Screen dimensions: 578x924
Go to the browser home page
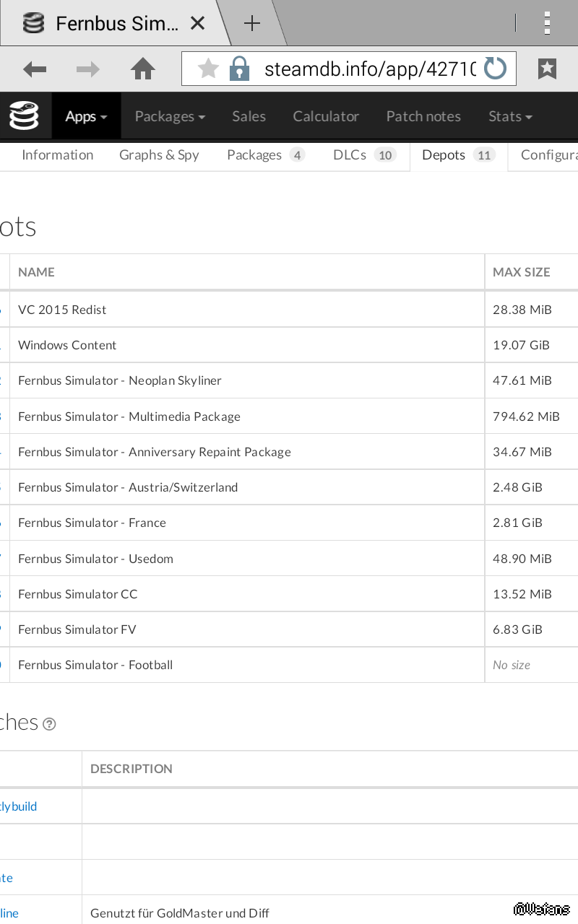pyautogui.click(x=143, y=69)
